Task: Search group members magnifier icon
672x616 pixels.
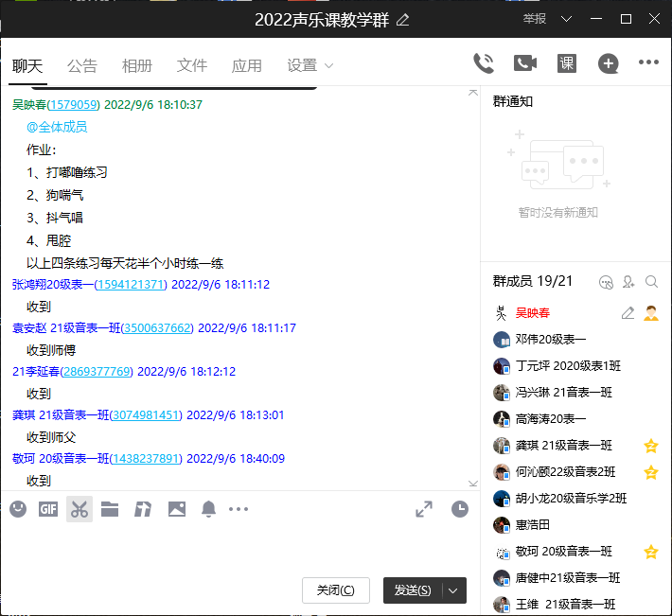Action: [651, 282]
